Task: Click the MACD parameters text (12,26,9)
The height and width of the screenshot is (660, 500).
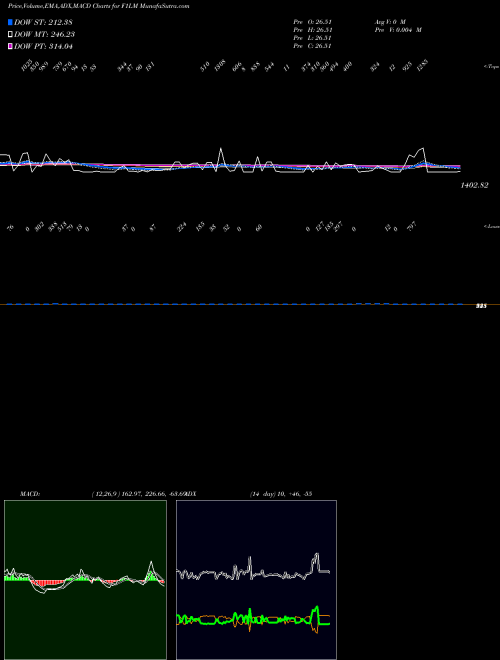Action: 106,494
